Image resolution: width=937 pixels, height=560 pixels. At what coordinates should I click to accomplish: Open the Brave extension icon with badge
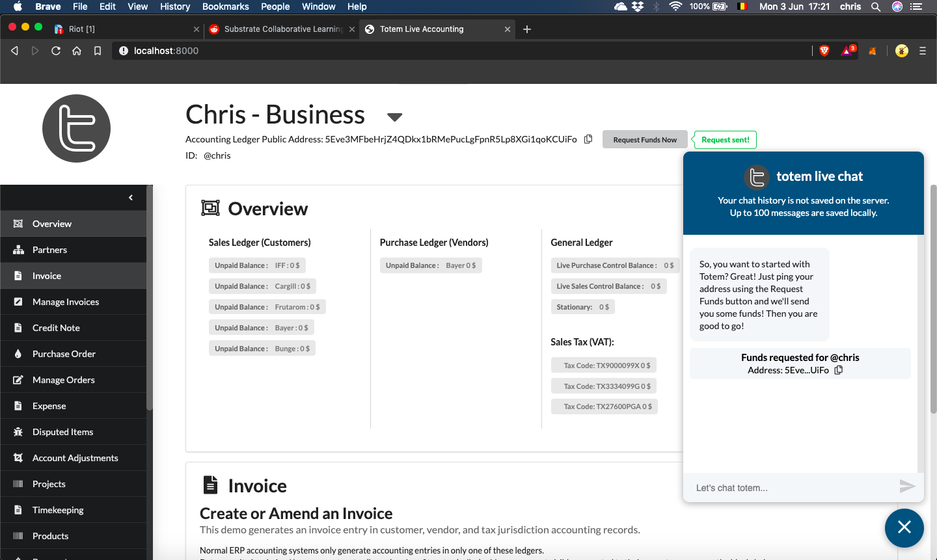point(848,51)
